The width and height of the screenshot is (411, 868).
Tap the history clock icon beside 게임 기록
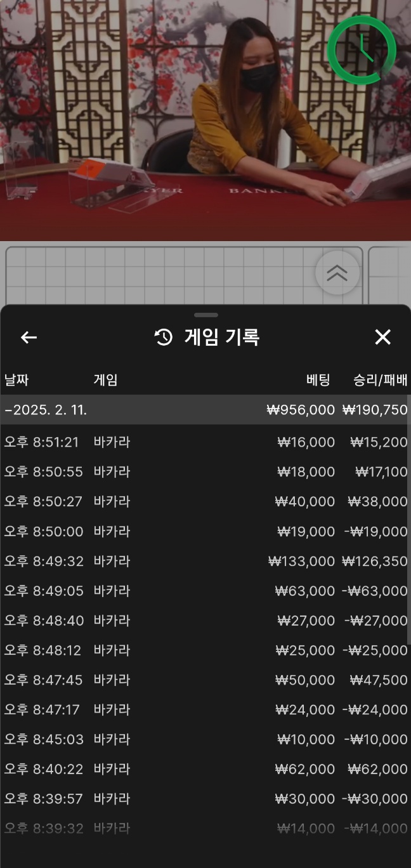click(x=164, y=338)
